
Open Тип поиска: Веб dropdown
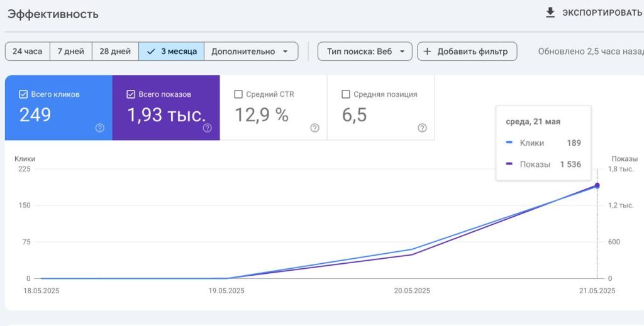click(x=365, y=52)
